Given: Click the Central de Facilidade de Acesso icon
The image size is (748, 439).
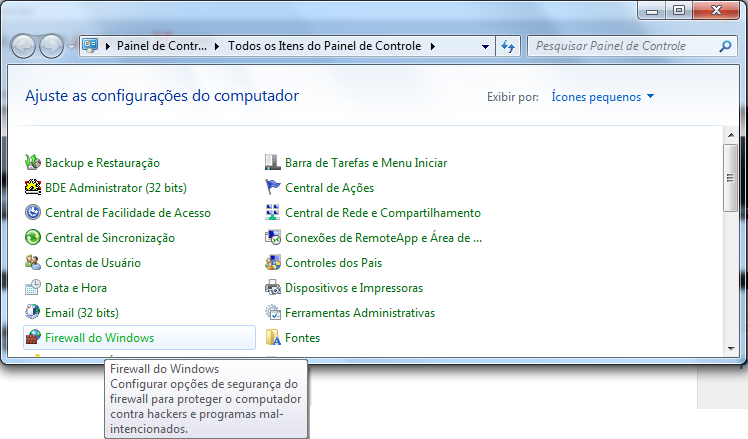Looking at the screenshot, I should click(33, 212).
